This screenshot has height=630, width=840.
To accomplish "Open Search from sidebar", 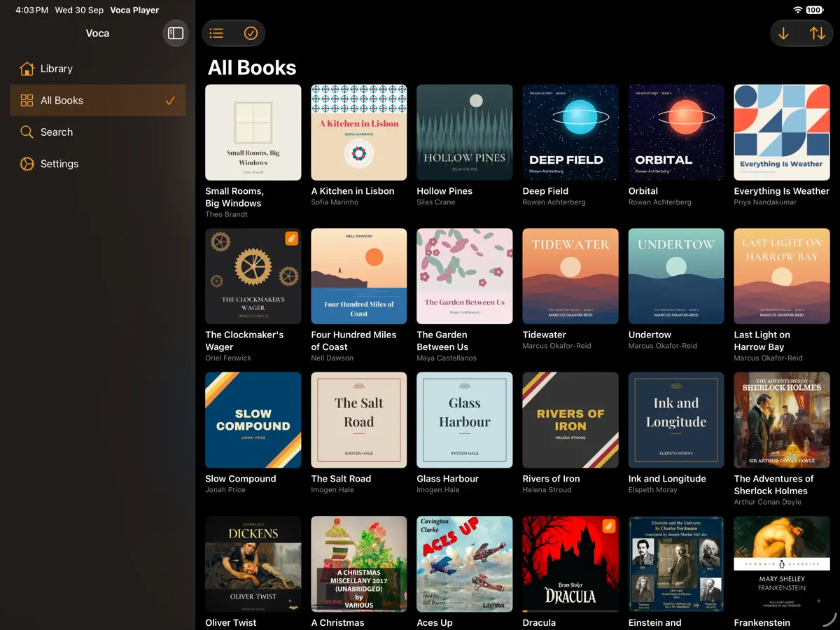I will click(97, 132).
